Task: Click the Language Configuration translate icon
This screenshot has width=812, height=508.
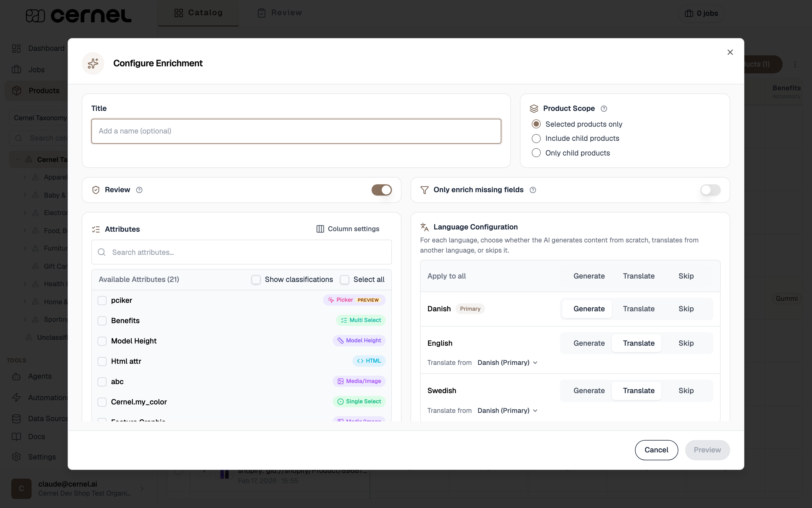Action: click(x=424, y=227)
